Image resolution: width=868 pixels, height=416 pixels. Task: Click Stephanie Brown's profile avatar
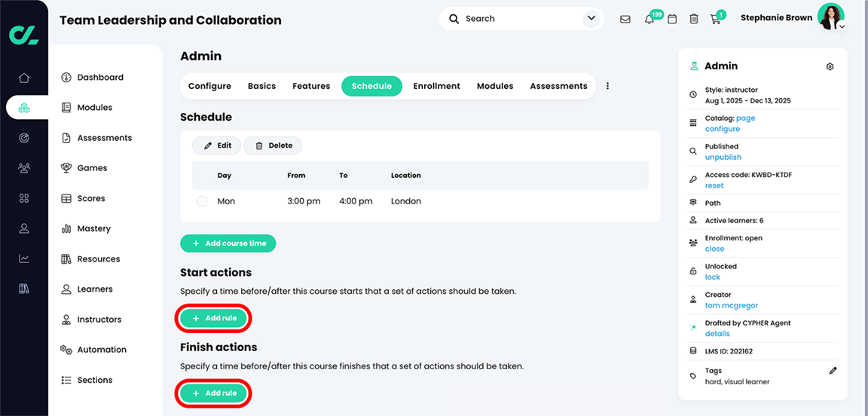pos(830,17)
